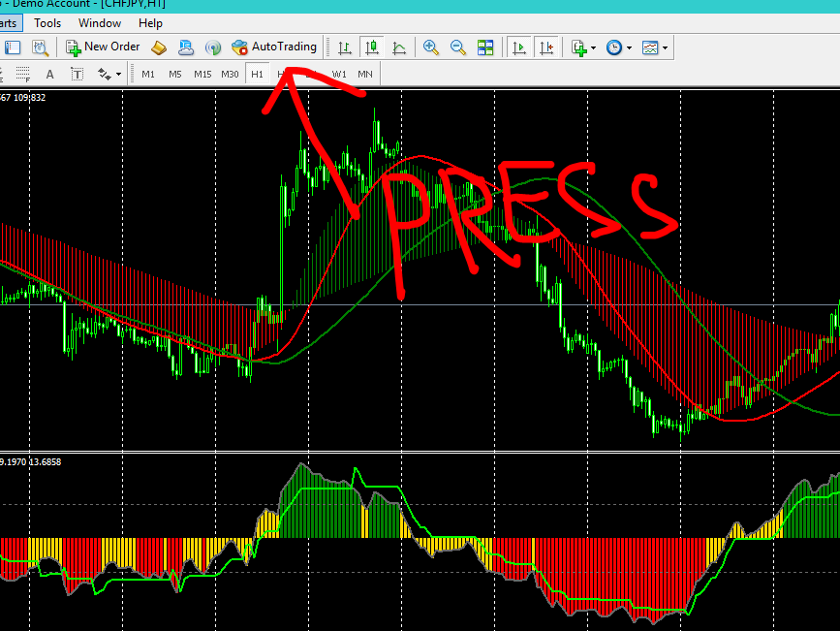This screenshot has height=631, width=840.
Task: Open the trading signals icon
Action: (x=213, y=47)
